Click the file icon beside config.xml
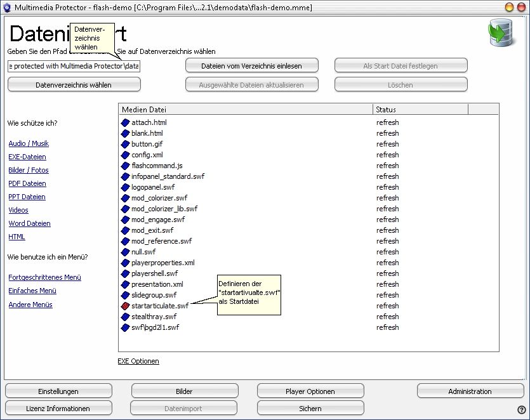The width and height of the screenshot is (530, 420). pyautogui.click(x=125, y=155)
